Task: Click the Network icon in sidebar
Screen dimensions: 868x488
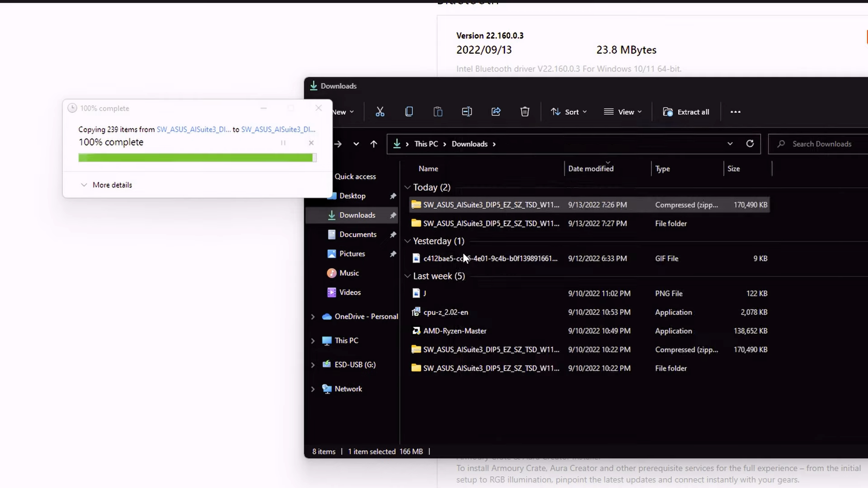Action: click(x=327, y=389)
